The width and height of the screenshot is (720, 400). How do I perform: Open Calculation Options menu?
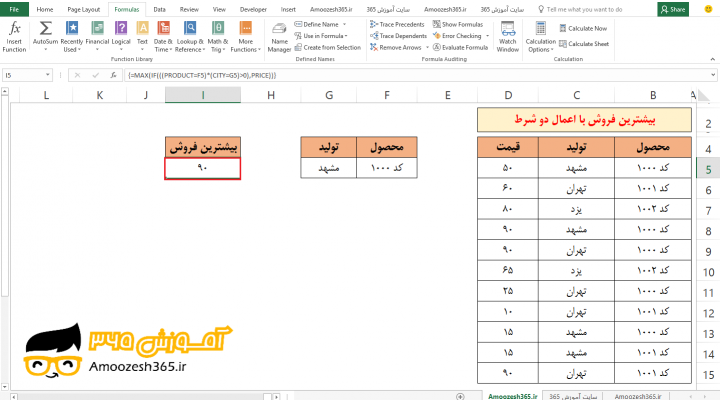pyautogui.click(x=540, y=37)
